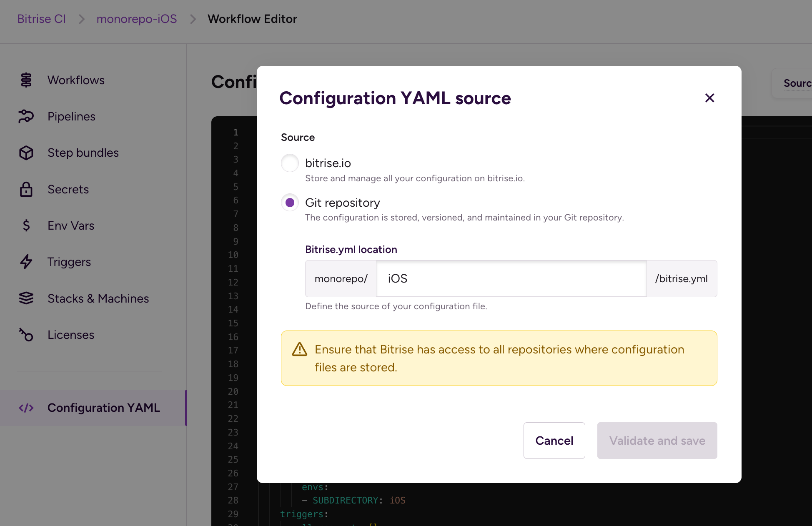This screenshot has height=526, width=812.
Task: Click the 'Source' section heading
Action: 298,138
